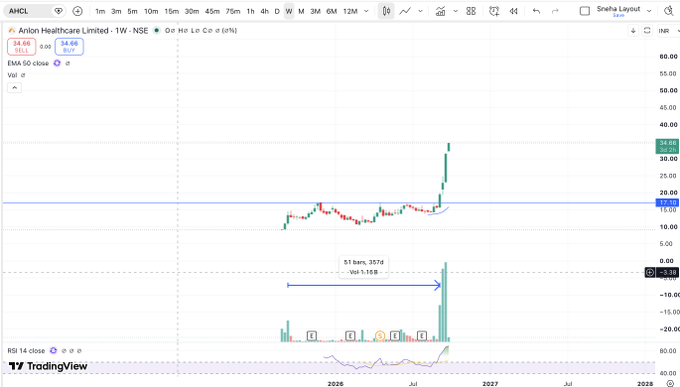The image size is (680, 387).
Task: Choose the 3M interval
Action: coord(315,11)
